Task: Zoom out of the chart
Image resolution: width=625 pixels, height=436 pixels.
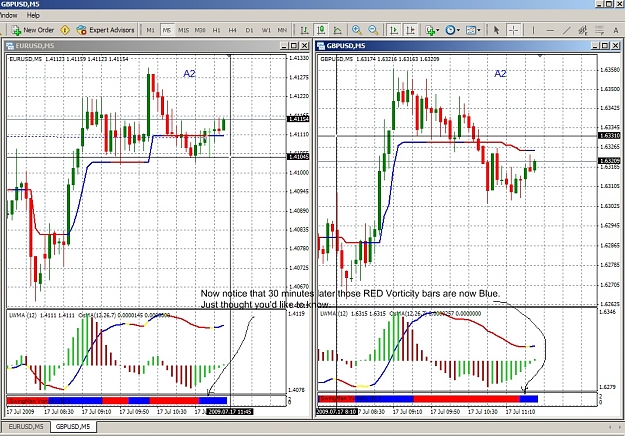Action: tap(373, 30)
